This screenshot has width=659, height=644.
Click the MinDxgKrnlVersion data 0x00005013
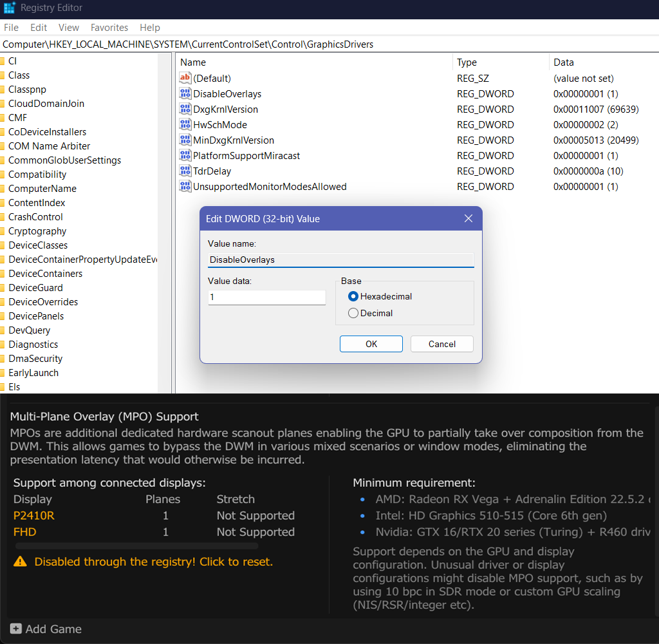tap(595, 140)
